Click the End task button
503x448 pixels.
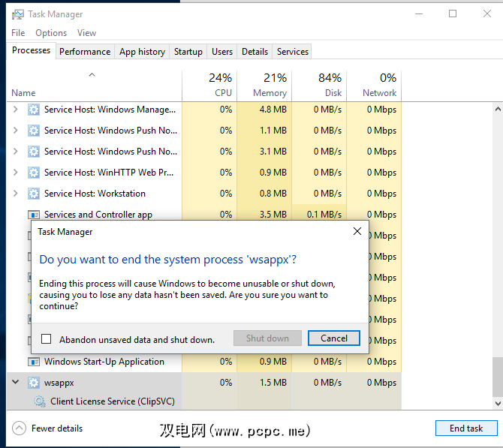point(466,428)
